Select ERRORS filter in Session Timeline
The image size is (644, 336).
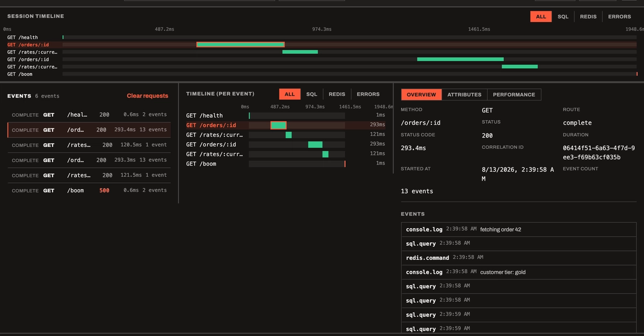click(x=619, y=17)
